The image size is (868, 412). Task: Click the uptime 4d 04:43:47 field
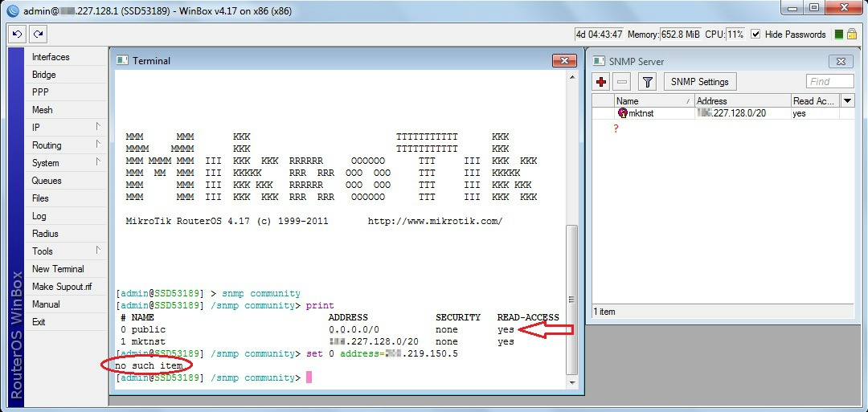coord(600,35)
